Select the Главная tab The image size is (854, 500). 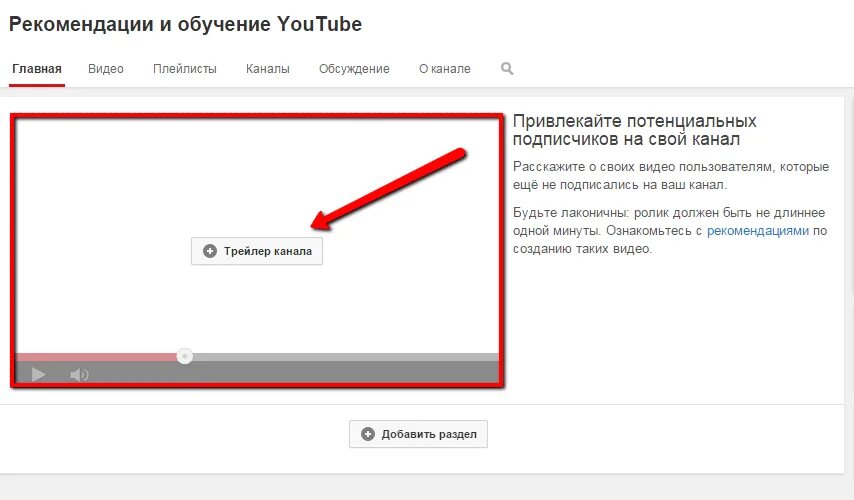coord(36,69)
